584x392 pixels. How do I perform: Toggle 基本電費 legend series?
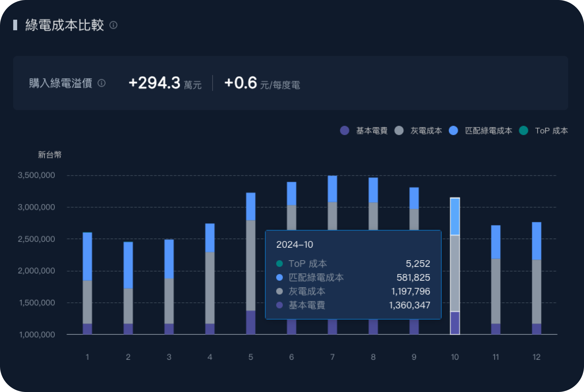pyautogui.click(x=372, y=131)
